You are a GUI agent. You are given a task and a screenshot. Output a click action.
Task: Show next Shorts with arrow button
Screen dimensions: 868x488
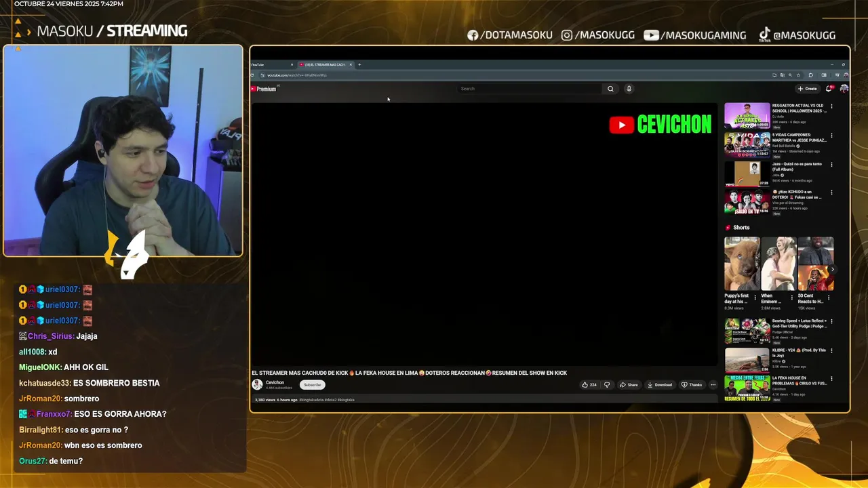coord(832,270)
